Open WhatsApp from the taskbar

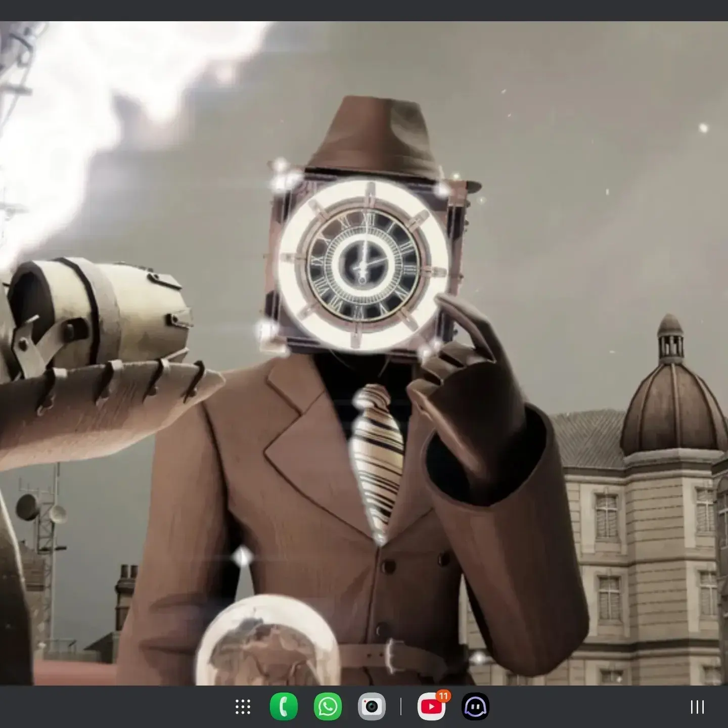328,707
